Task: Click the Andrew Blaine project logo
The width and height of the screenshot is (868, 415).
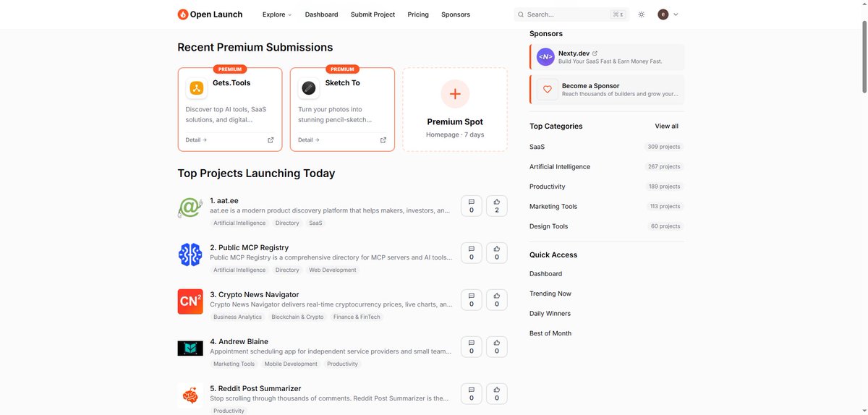Action: (x=190, y=348)
